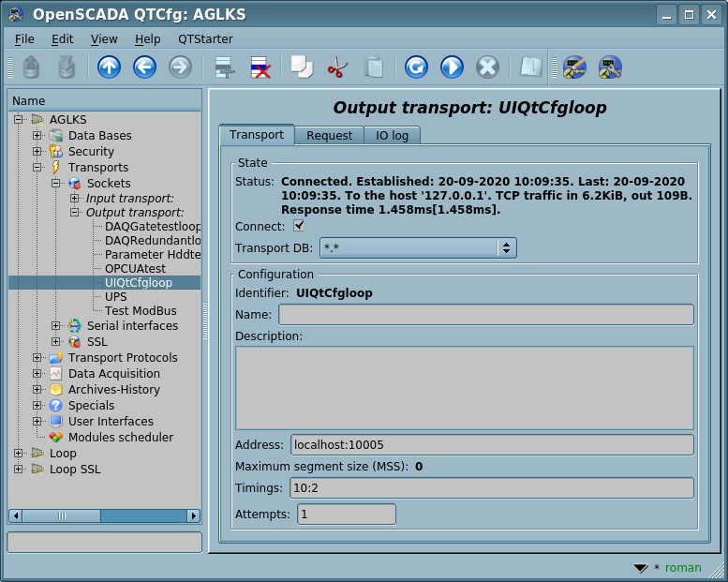The width and height of the screenshot is (728, 582).
Task: Expand the Input transport group
Action: click(x=74, y=199)
